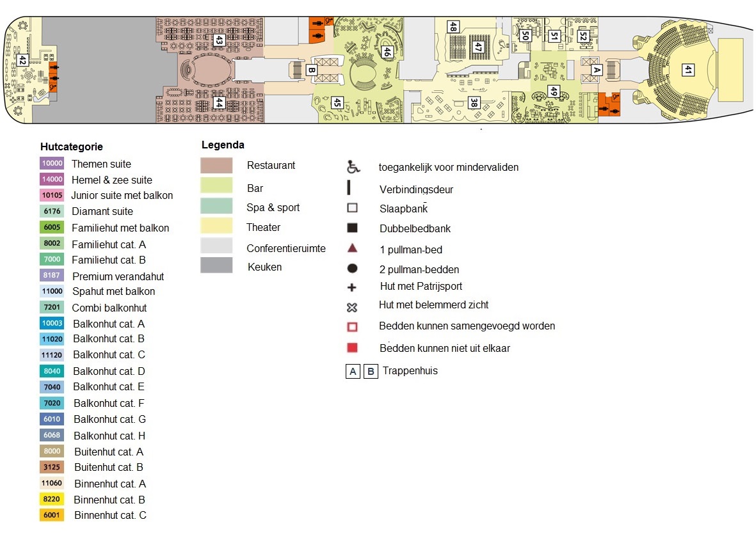Click the Verbindingsdeur vertical bar icon
Screen dimensions: 756x538
[x=349, y=188]
